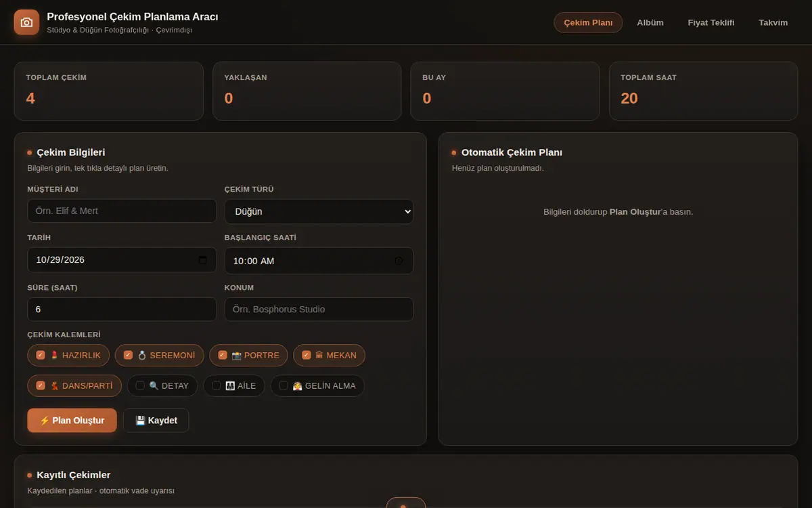Save the plan with the Kaydet button
This screenshot has width=812, height=508.
[156, 420]
